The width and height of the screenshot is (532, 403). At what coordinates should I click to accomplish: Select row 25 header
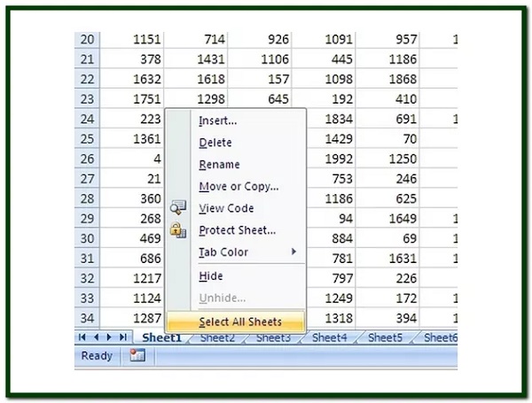pyautogui.click(x=87, y=139)
